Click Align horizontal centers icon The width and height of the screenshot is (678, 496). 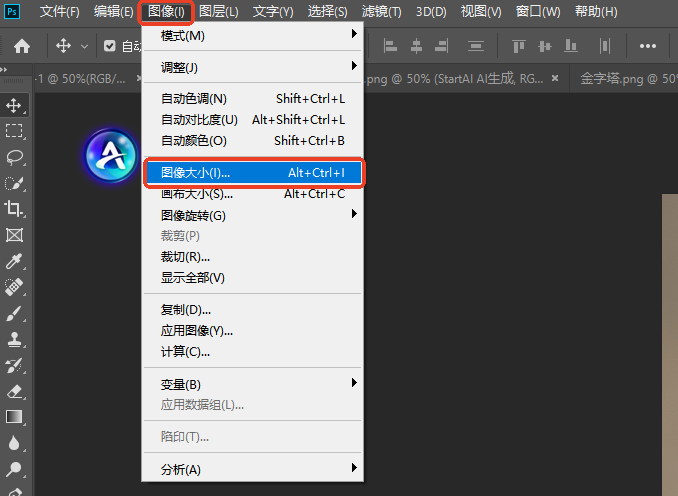416,46
